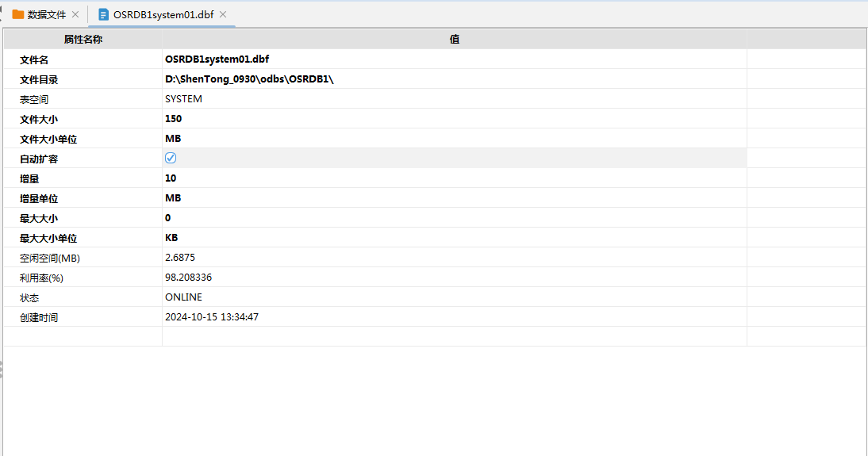Image resolution: width=868 pixels, height=456 pixels.
Task: Edit the 最大大小 value 0
Action: (x=168, y=218)
